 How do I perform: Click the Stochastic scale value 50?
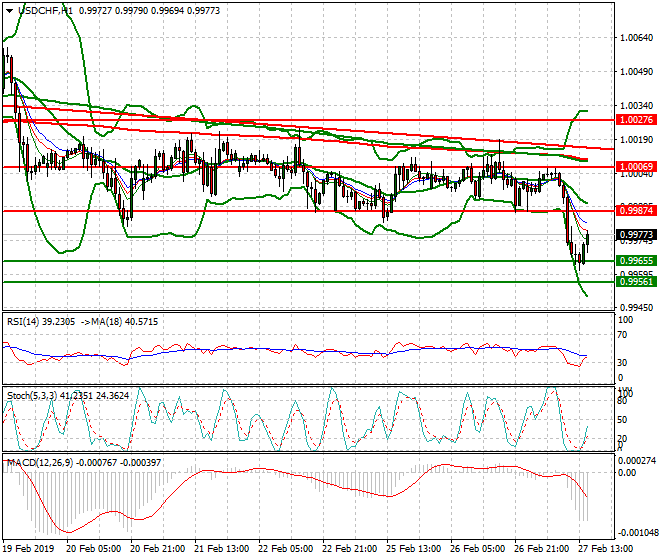(x=622, y=420)
